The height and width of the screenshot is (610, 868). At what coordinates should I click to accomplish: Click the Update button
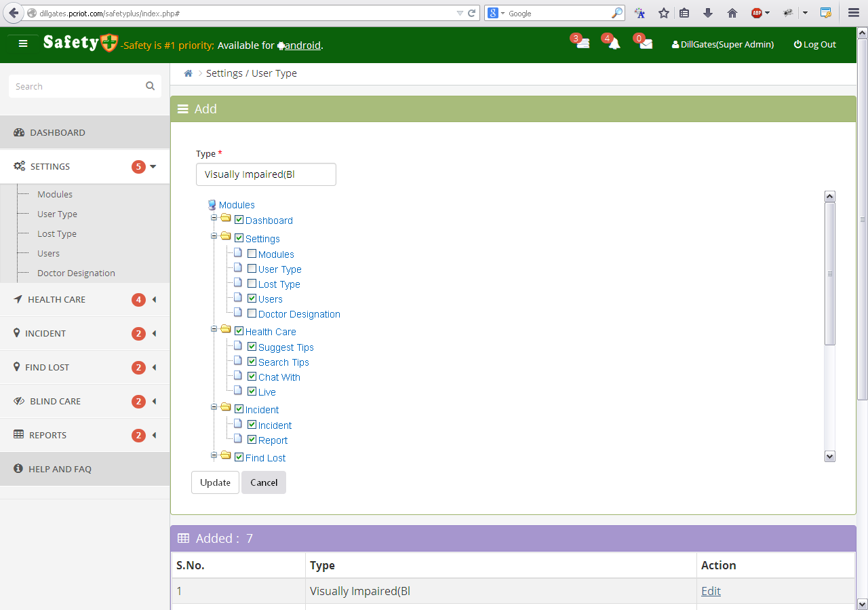click(215, 482)
